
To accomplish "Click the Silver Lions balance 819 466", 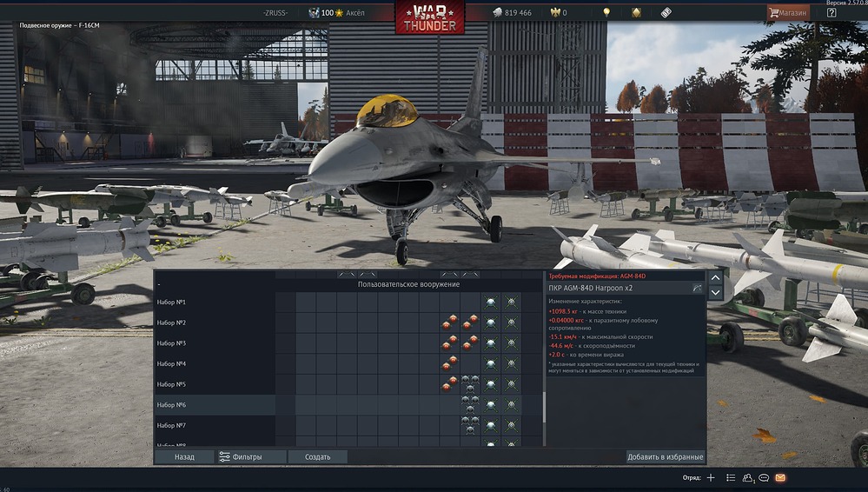I will pyautogui.click(x=512, y=13).
